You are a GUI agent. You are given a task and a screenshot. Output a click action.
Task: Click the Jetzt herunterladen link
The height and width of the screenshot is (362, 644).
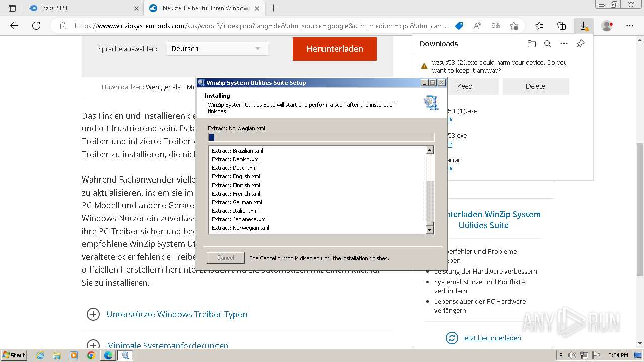[492, 338]
